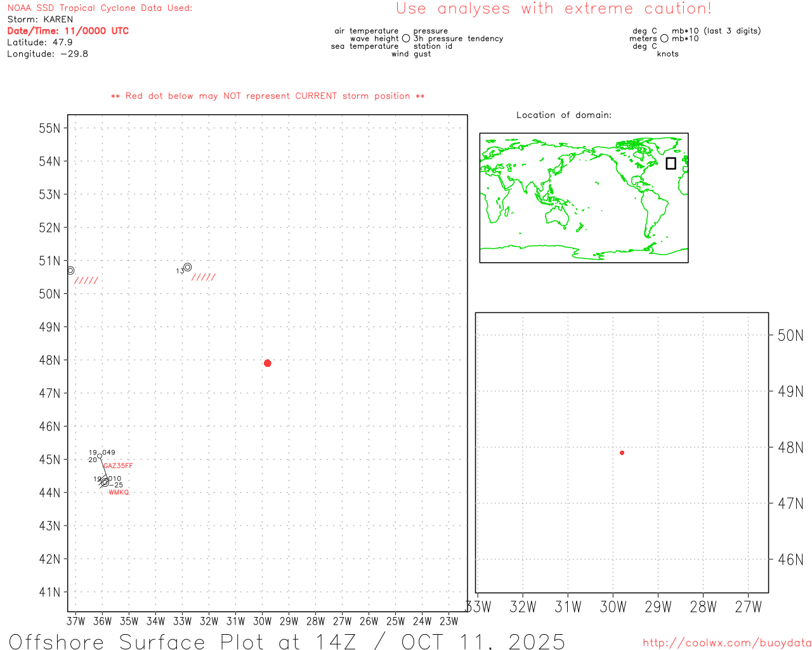Click the -25 pressure tendency value by WMKQ
812x650 pixels.
[x=116, y=485]
